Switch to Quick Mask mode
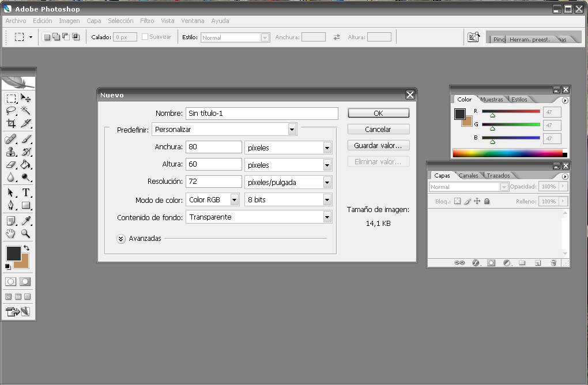The image size is (588, 385). 25,281
